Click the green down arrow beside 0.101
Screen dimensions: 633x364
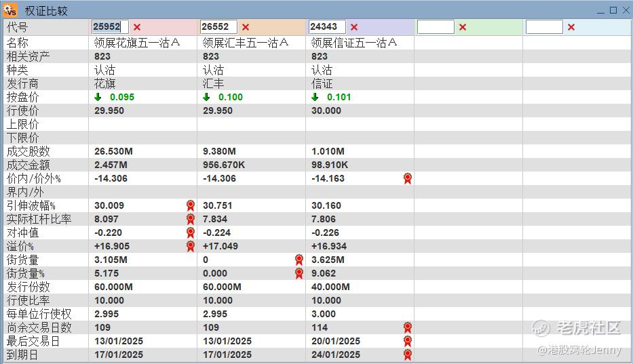click(315, 97)
